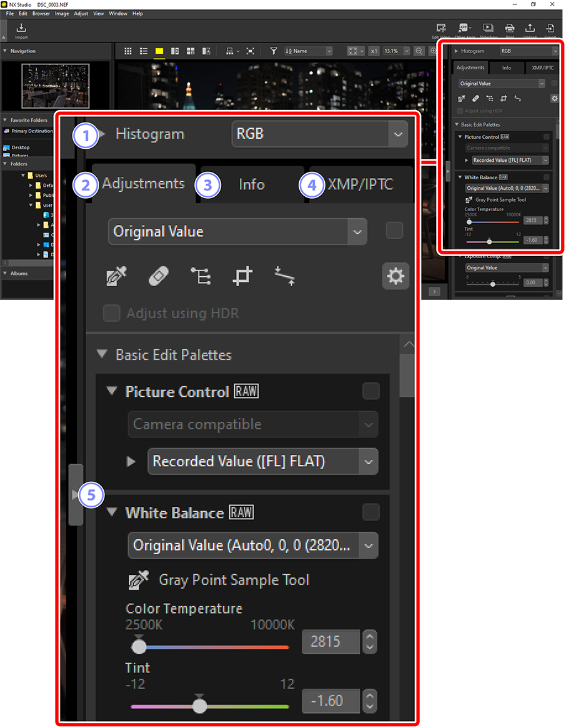Collapse the enlarged White Balance section
Screen dimensions: 566x728
click(111, 512)
